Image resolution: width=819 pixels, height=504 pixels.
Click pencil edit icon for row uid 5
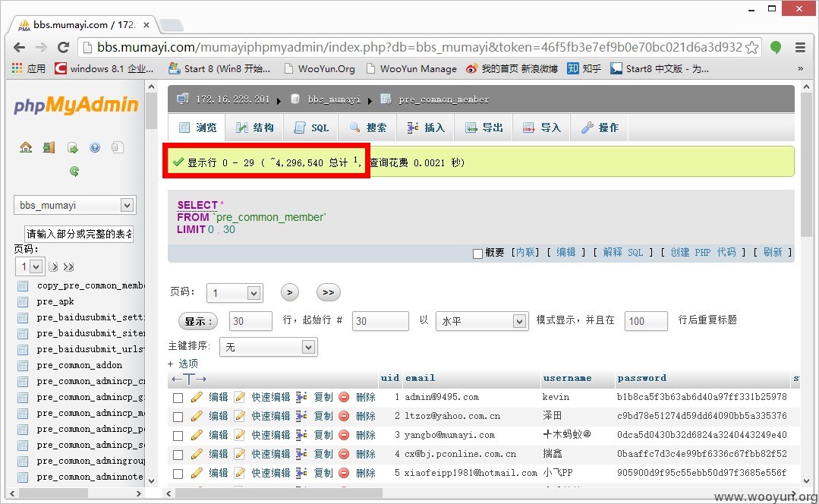(197, 473)
